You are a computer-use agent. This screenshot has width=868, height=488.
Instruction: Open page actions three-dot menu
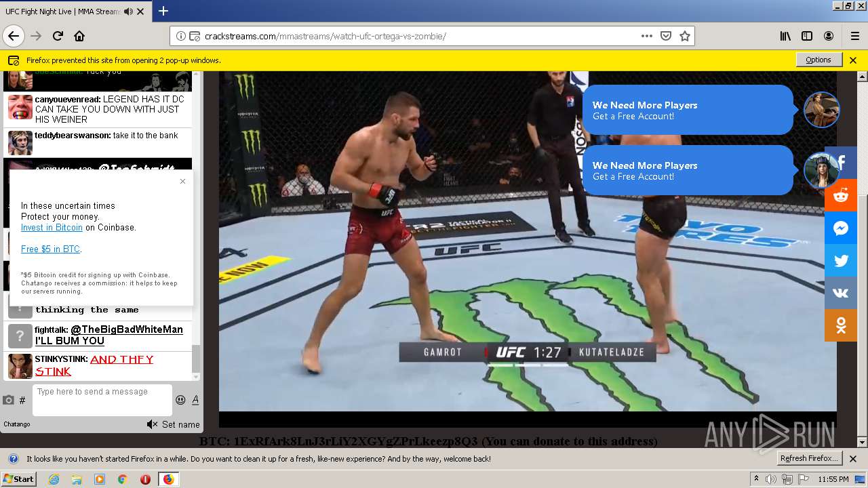coord(647,36)
